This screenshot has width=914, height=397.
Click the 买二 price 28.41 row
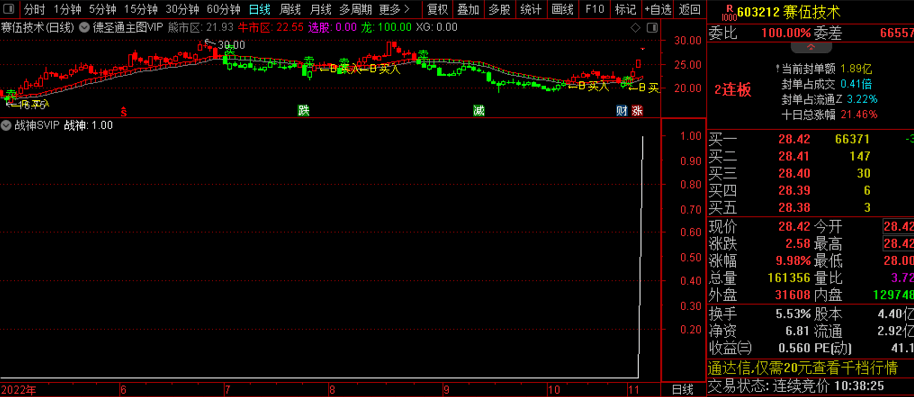(x=810, y=156)
